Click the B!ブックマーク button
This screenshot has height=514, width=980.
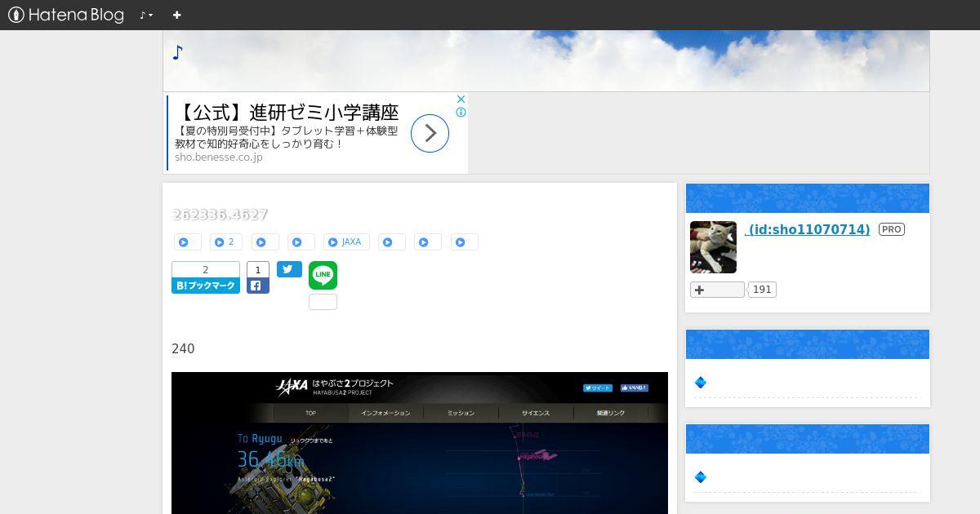click(206, 286)
